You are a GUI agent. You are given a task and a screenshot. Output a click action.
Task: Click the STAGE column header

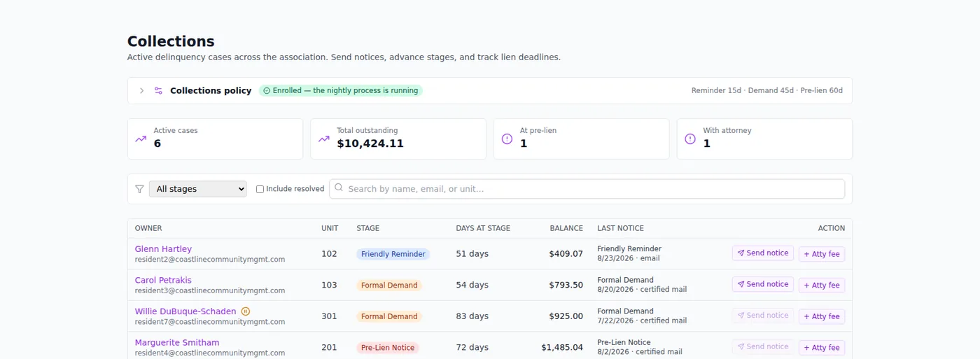(368, 228)
